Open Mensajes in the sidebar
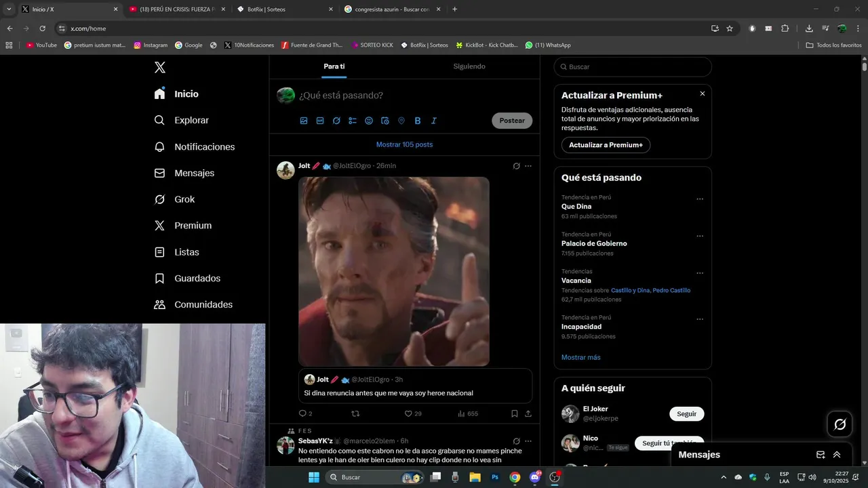868x488 pixels. click(184, 173)
